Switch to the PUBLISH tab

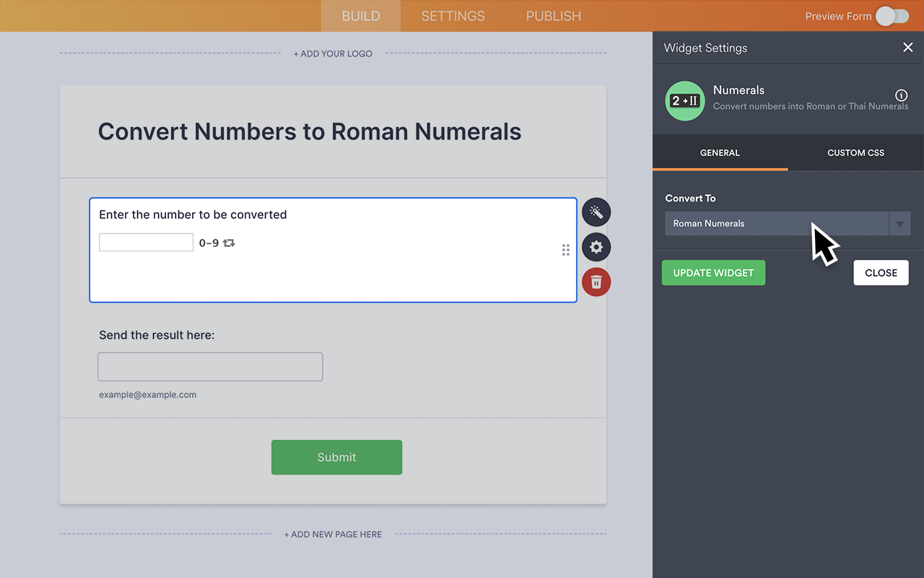(553, 15)
